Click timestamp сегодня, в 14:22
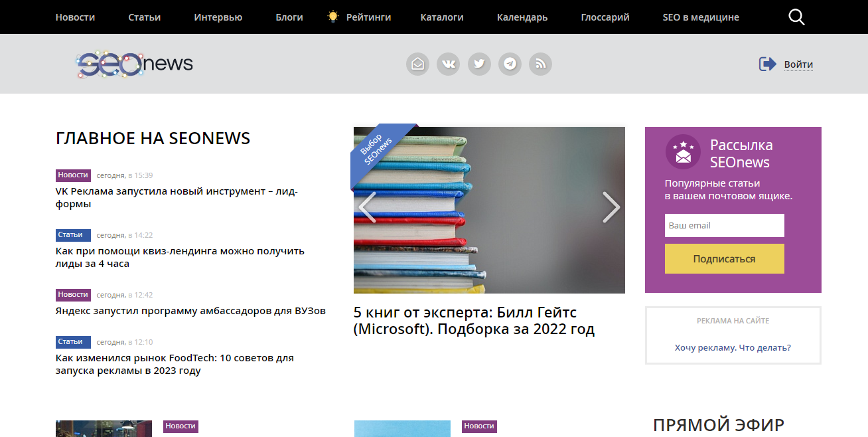The image size is (868, 437). click(125, 235)
